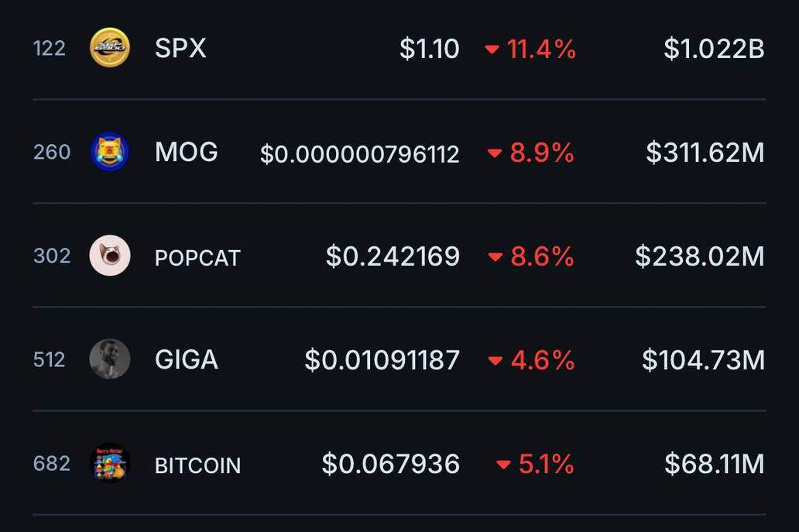Click POPCAT market cap $238.02M

700,256
